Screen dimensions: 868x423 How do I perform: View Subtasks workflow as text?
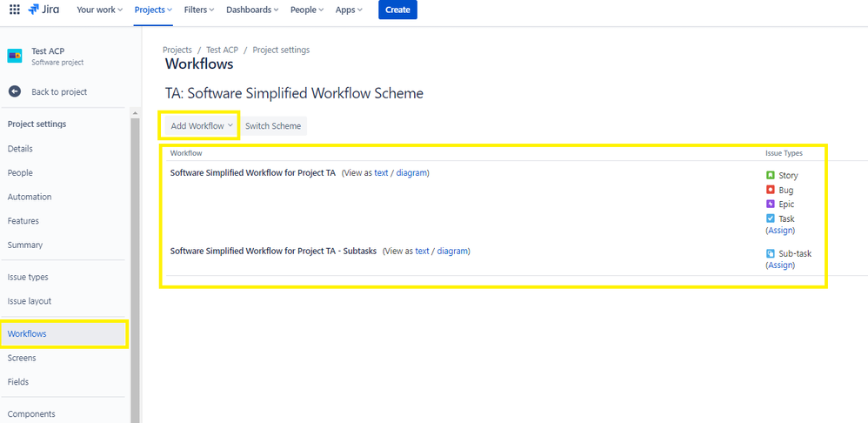(423, 251)
